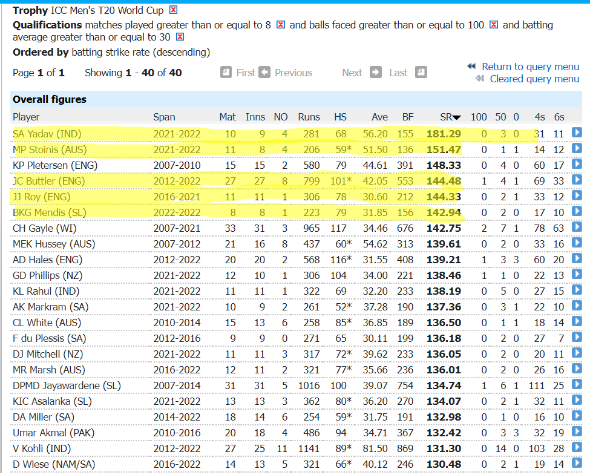Sort table by Runs column header
Screen dimensions: 590x473
(309, 117)
